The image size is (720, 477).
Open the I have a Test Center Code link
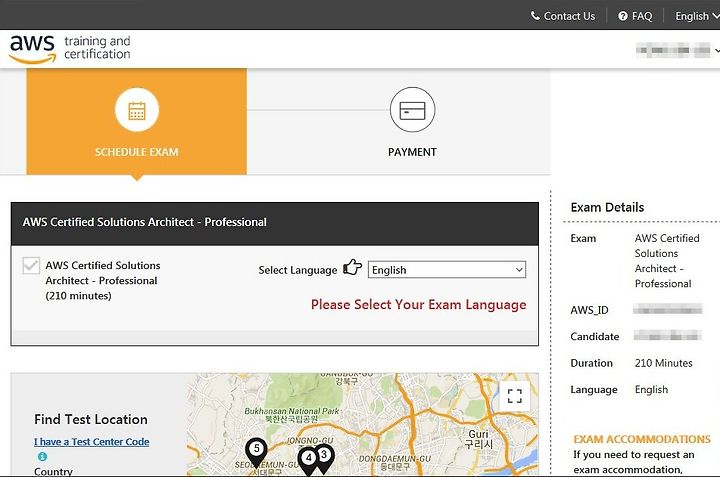pos(91,442)
